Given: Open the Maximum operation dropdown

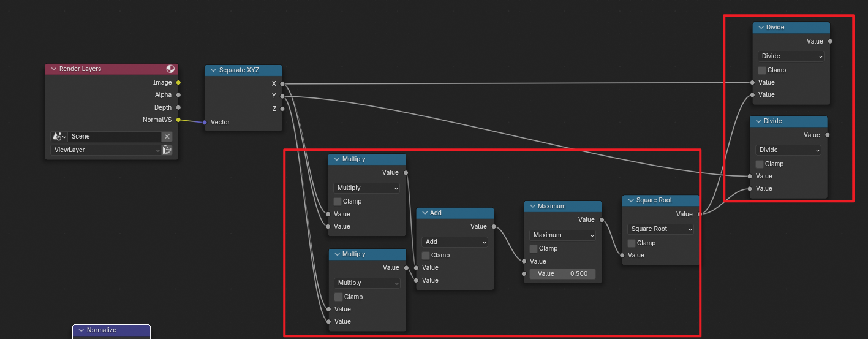Looking at the screenshot, I should pyautogui.click(x=562, y=235).
